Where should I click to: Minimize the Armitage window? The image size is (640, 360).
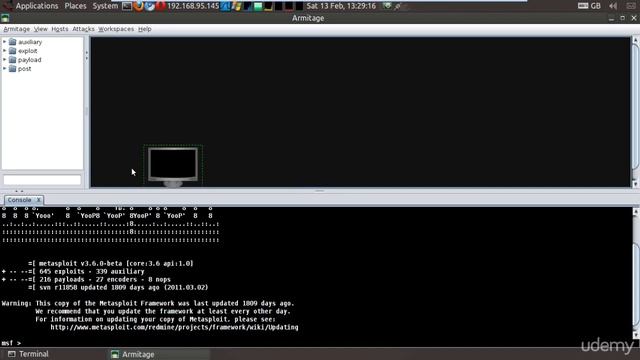point(611,18)
